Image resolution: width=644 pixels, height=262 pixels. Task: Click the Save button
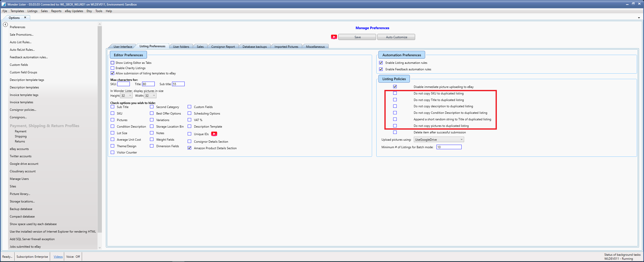pyautogui.click(x=357, y=37)
